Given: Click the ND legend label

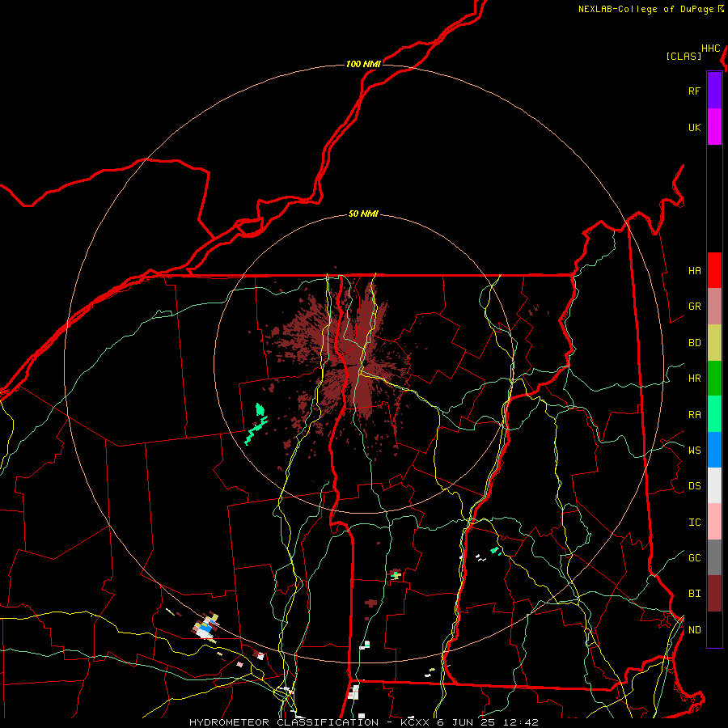Looking at the screenshot, I should [x=694, y=630].
